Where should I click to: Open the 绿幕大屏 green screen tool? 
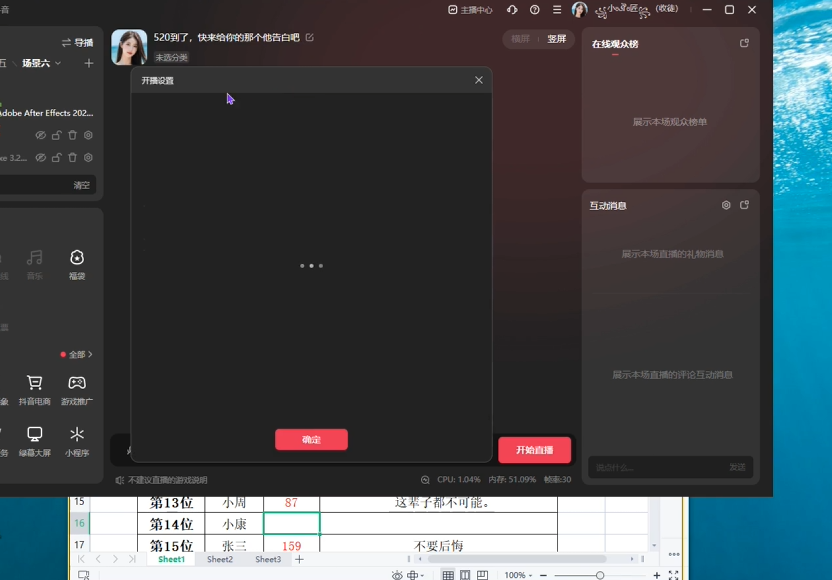pyautogui.click(x=35, y=440)
